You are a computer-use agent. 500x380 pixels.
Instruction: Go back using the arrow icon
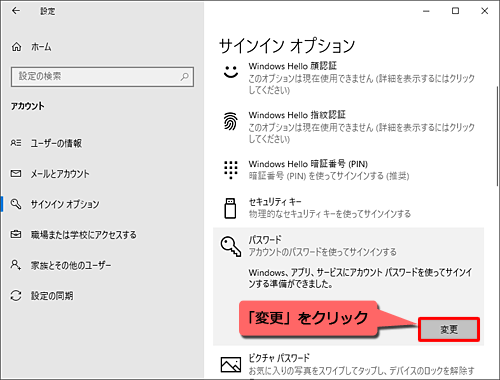click(x=16, y=11)
